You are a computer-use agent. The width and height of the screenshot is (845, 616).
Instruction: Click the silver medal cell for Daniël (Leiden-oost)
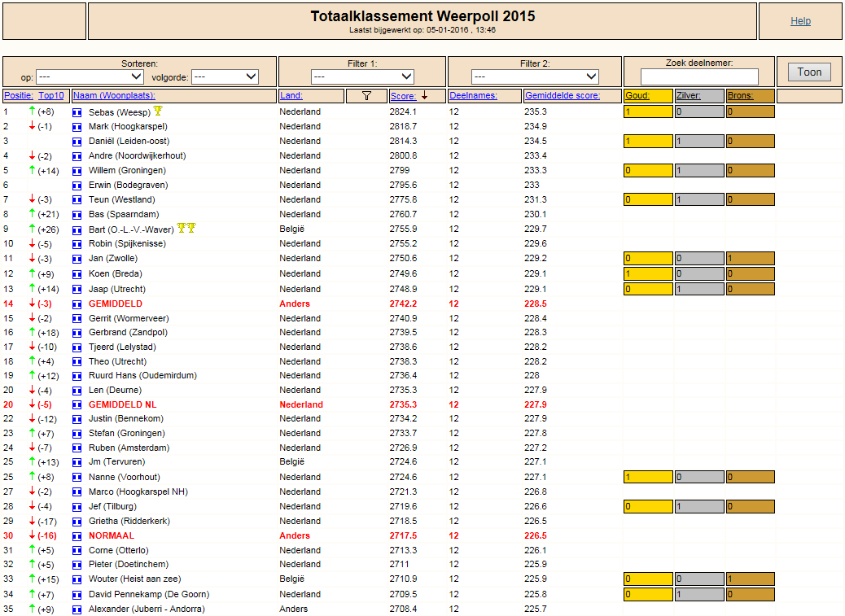[699, 141]
